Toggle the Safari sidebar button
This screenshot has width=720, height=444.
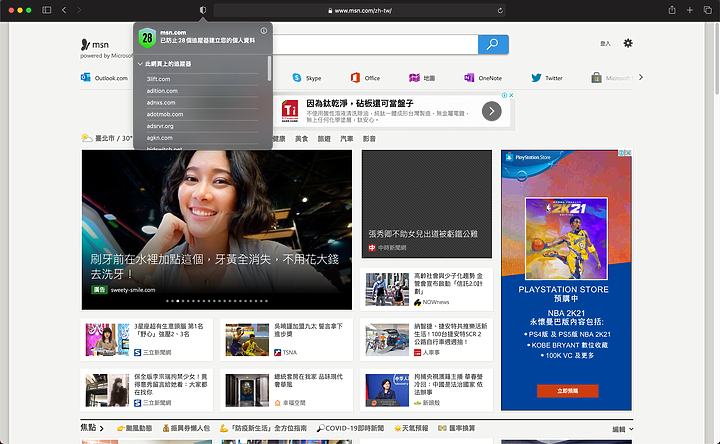46,10
